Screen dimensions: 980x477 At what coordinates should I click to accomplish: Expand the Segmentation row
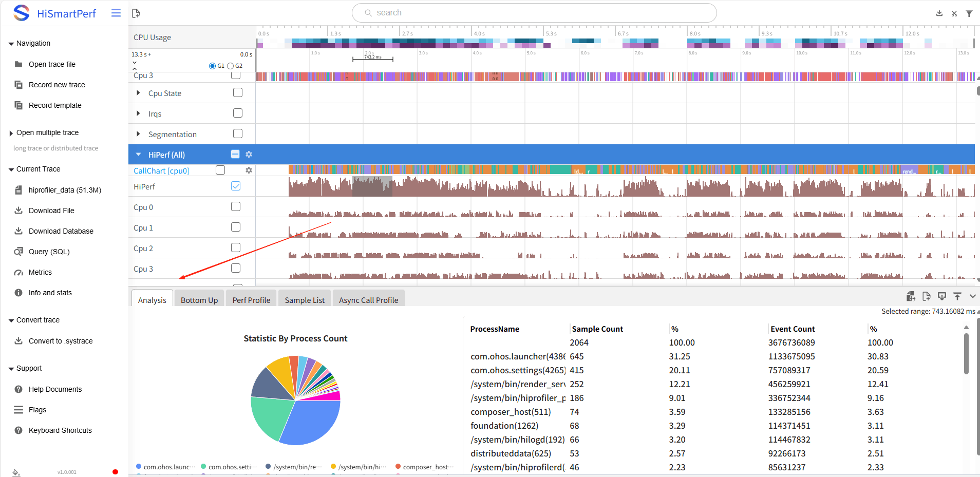tap(138, 134)
